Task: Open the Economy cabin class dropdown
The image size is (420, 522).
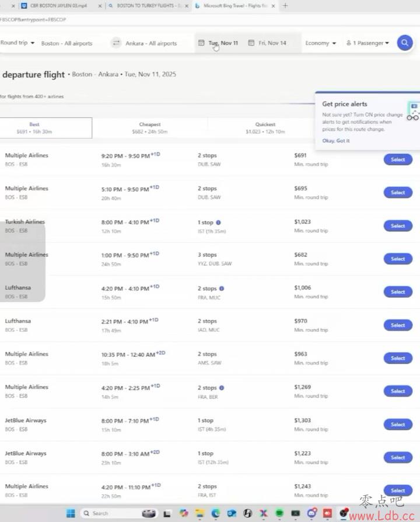Action: 320,43
